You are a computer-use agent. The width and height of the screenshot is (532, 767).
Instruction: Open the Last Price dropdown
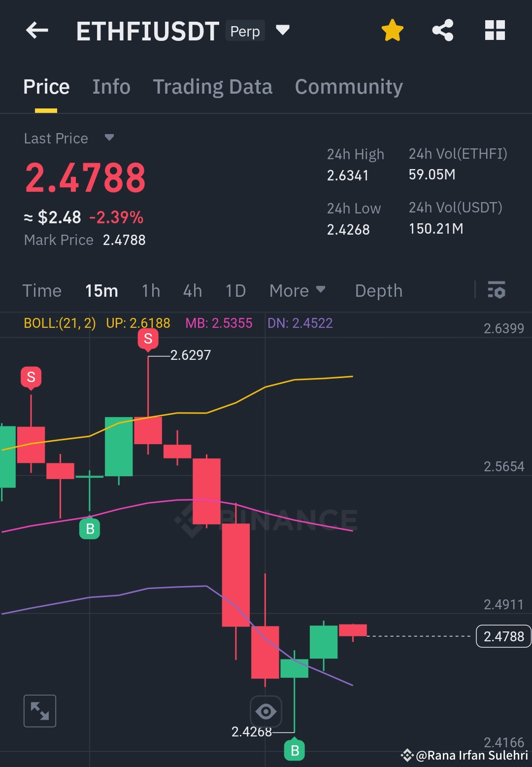(109, 139)
